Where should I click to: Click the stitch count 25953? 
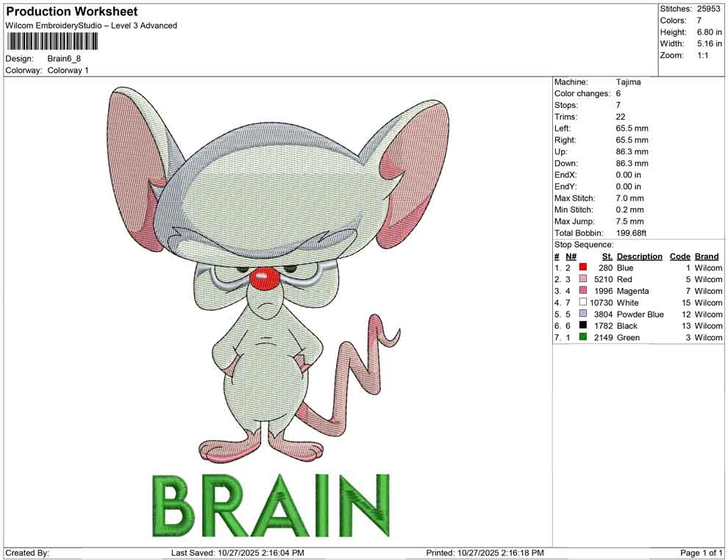(x=708, y=9)
